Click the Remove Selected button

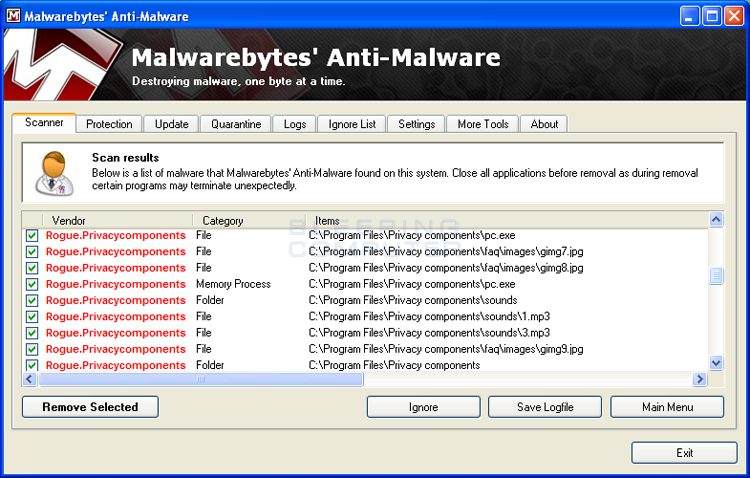(90, 407)
